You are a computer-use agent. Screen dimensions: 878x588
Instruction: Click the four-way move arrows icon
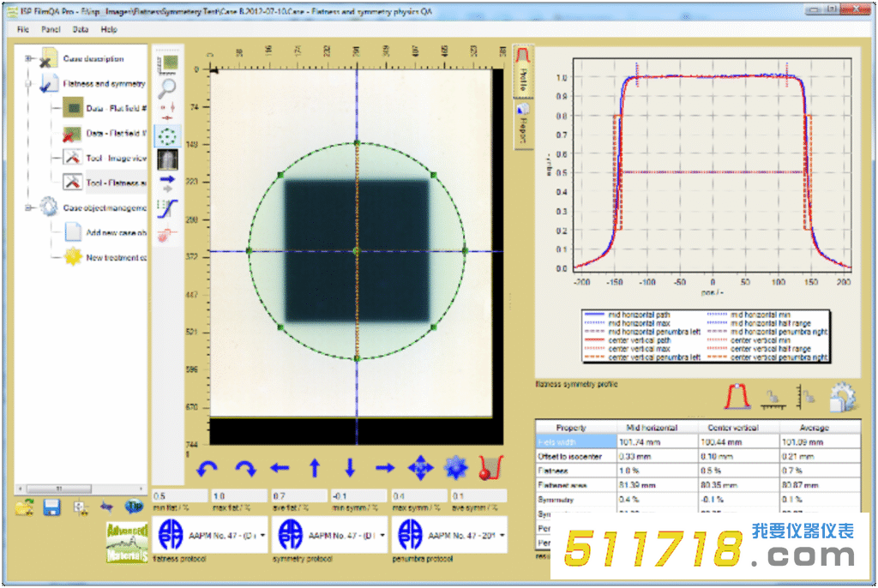(x=420, y=468)
